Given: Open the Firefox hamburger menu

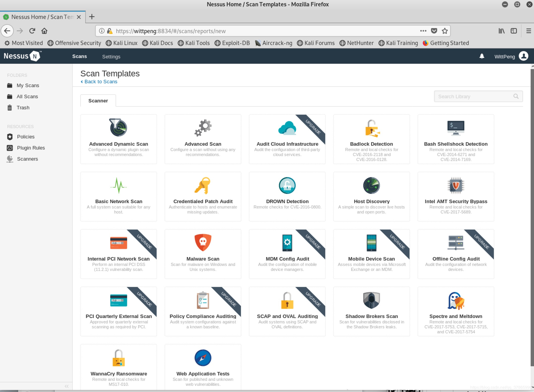Looking at the screenshot, I should pos(528,31).
